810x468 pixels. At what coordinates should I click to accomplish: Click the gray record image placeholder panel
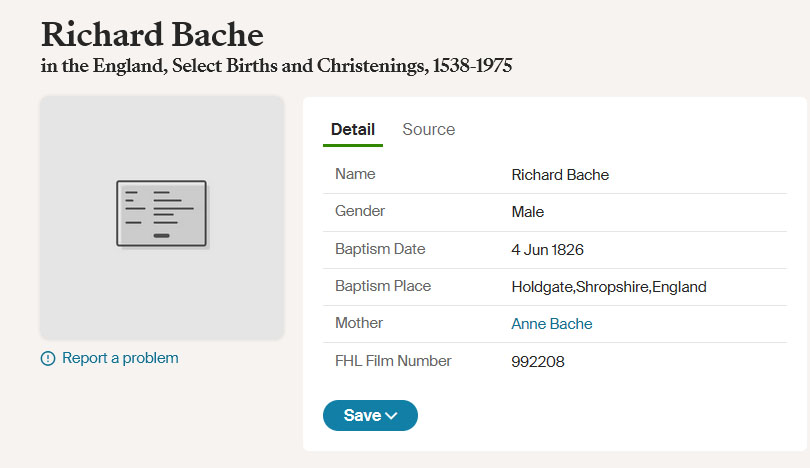(162, 217)
